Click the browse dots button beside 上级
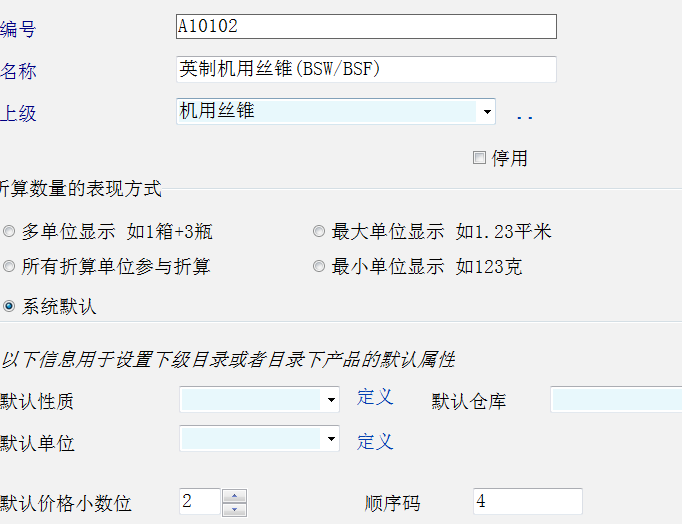This screenshot has height=524, width=682. [524, 116]
